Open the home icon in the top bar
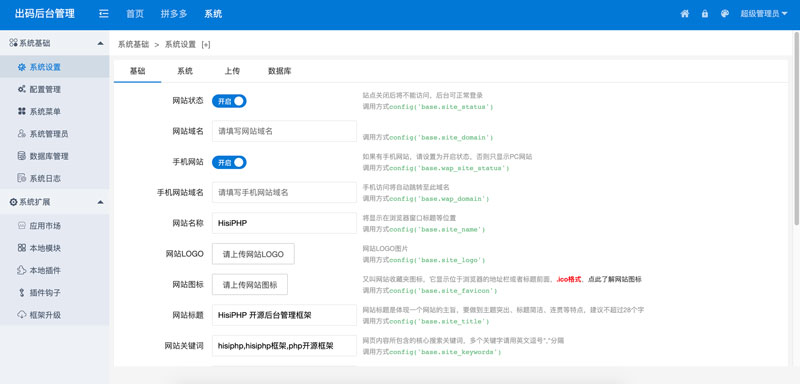Viewport: 800px width, 384px height. point(685,14)
